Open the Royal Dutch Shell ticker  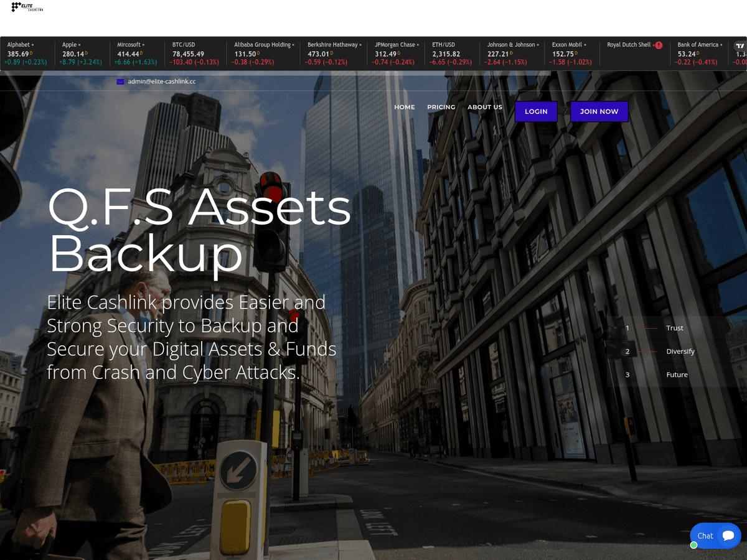click(636, 54)
